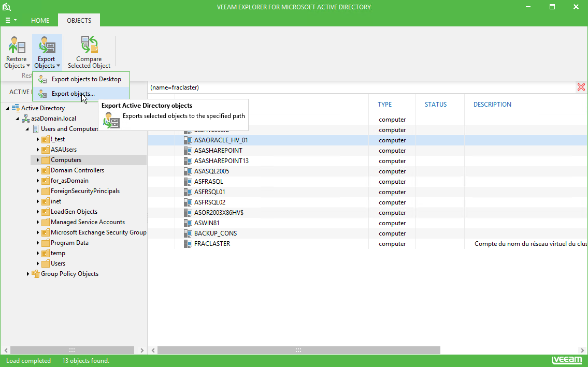Viewport: 588px width, 367px height.
Task: Click right arrow of tree horizontal scrollbar
Action: tap(142, 350)
